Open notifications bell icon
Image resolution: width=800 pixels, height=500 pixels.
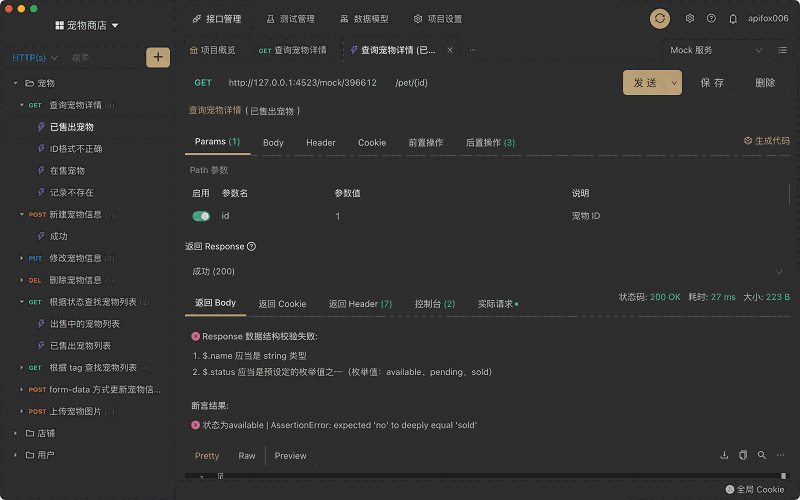(x=733, y=19)
